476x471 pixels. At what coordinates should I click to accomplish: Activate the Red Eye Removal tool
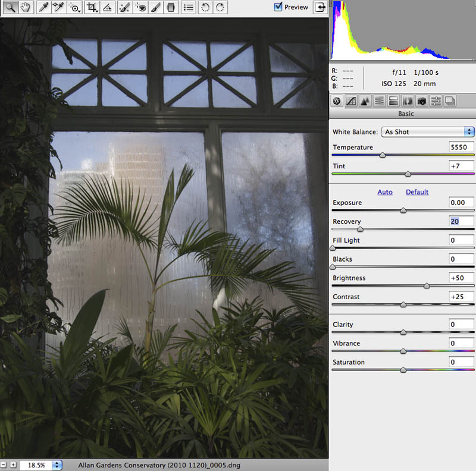[140, 8]
